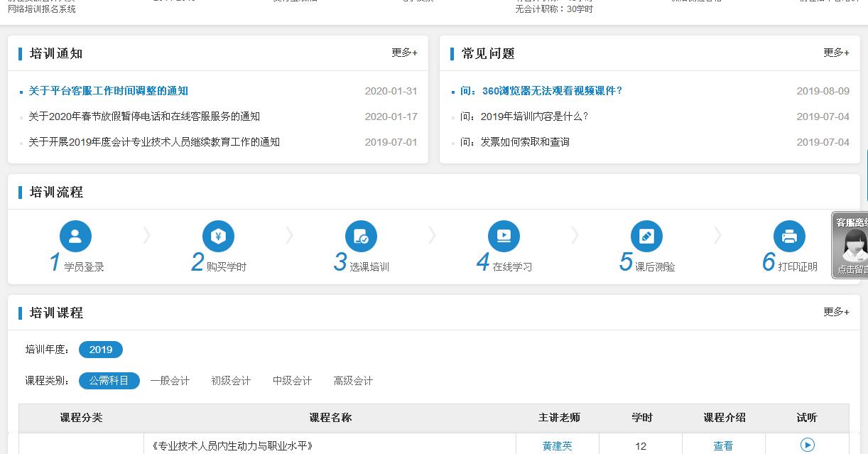Open the customer service avatar widget

click(x=852, y=246)
